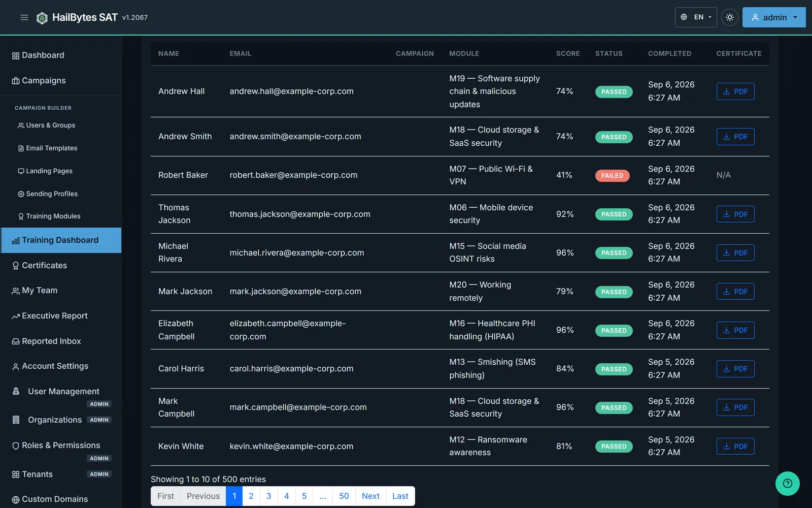812x508 pixels.
Task: Download Mark Campbell's PDF certificate
Action: pos(735,407)
